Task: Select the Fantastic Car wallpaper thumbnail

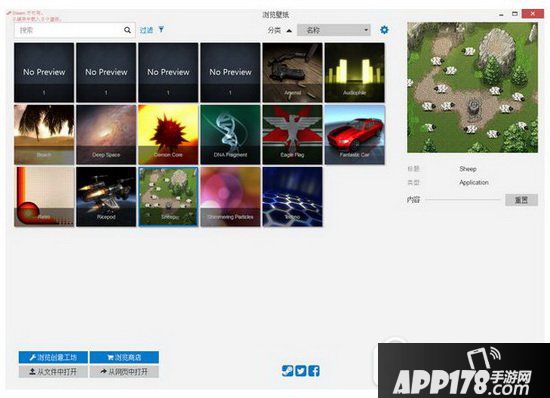Action: click(x=354, y=135)
